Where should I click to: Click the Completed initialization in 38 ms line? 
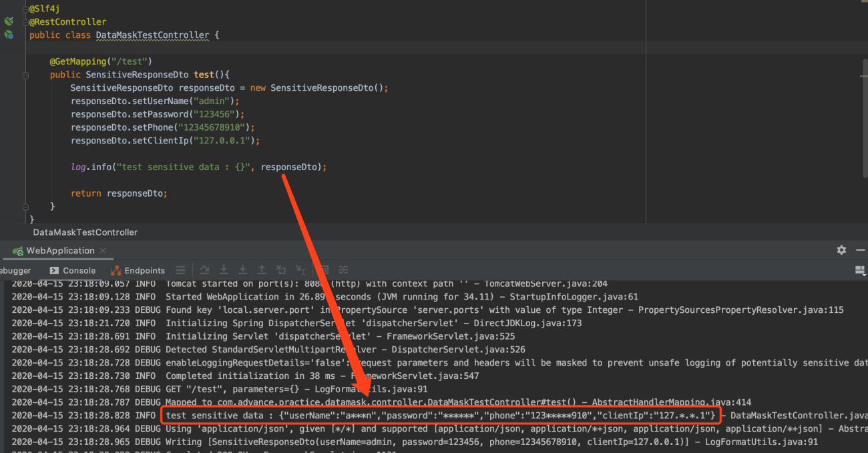[245, 376]
